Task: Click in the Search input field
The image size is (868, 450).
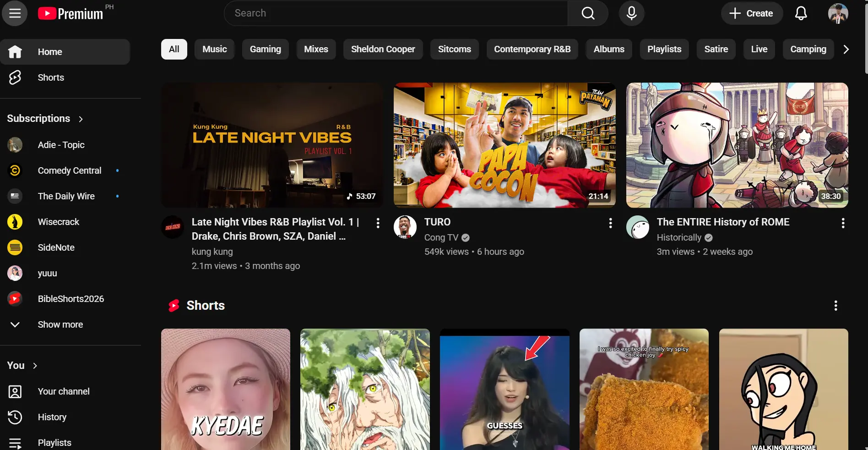Action: (x=396, y=13)
